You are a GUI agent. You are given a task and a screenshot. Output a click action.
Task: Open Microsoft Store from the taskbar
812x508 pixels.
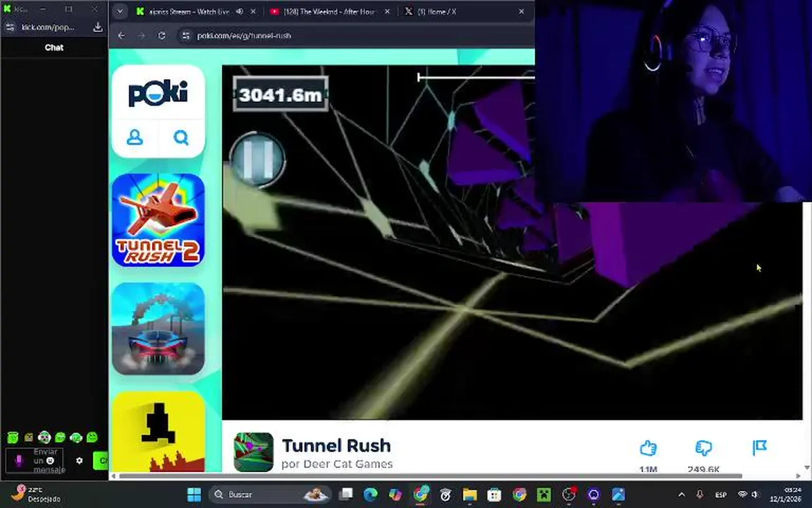point(495,495)
